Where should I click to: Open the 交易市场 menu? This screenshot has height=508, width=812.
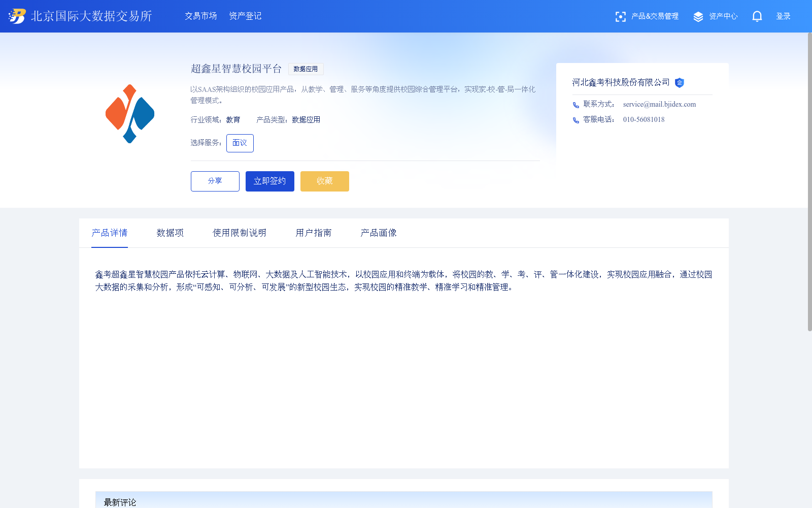201,16
